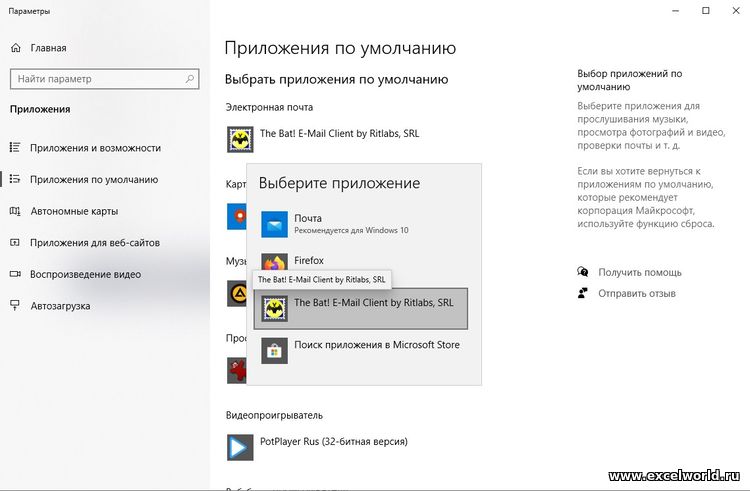Click the Выберите приложение popup heading
The height and width of the screenshot is (491, 750).
(x=339, y=183)
